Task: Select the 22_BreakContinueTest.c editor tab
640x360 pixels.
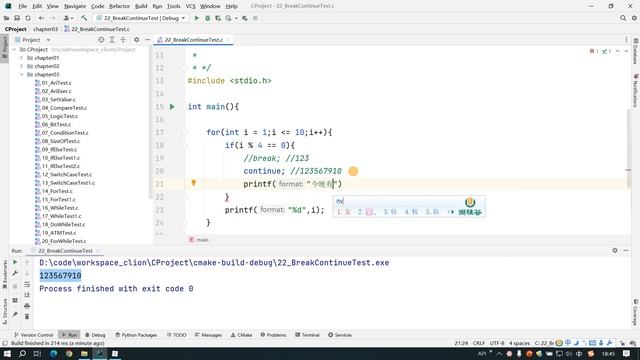Action: pos(193,40)
